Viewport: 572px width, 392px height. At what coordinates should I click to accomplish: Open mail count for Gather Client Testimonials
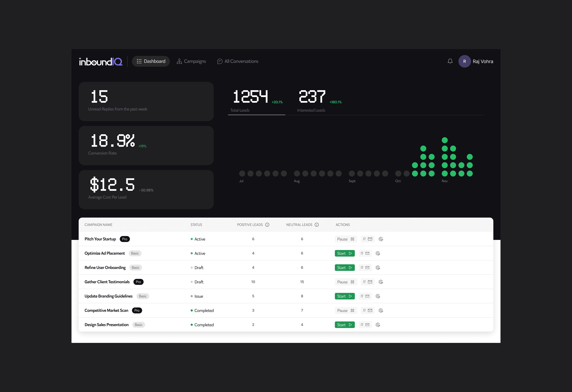(x=367, y=282)
